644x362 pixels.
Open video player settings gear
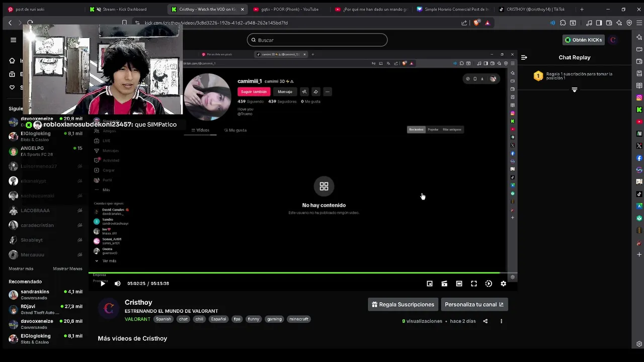pos(503,284)
